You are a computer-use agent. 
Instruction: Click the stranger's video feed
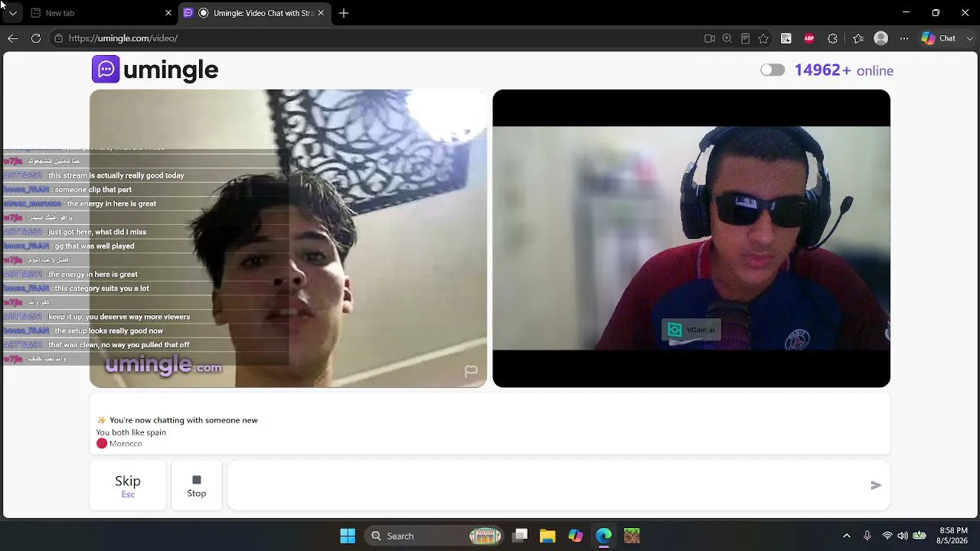(288, 239)
